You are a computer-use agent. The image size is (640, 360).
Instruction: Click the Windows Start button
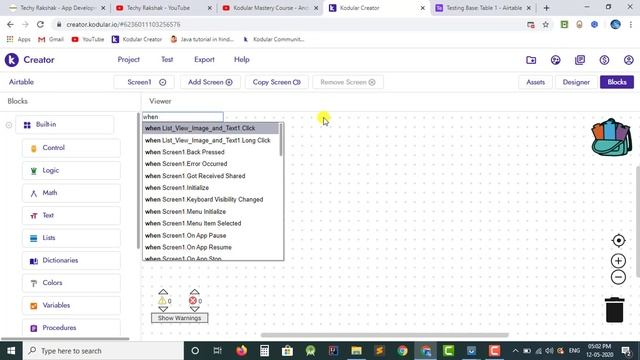click(11, 351)
